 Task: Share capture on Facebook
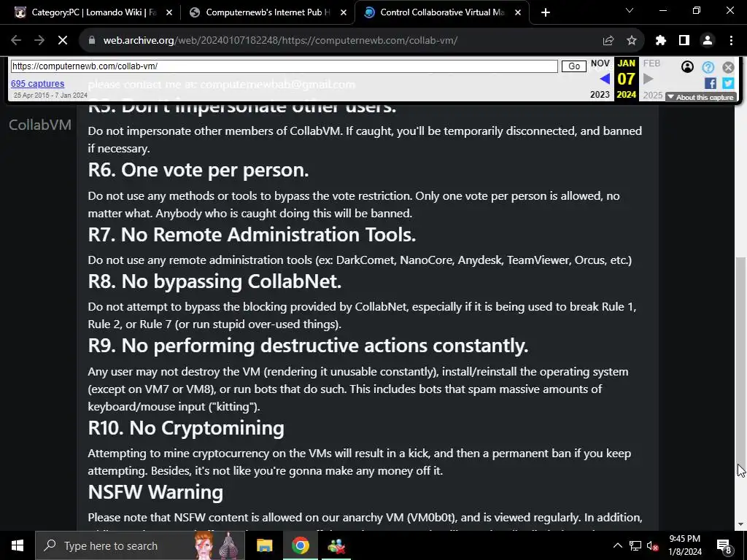coord(711,83)
